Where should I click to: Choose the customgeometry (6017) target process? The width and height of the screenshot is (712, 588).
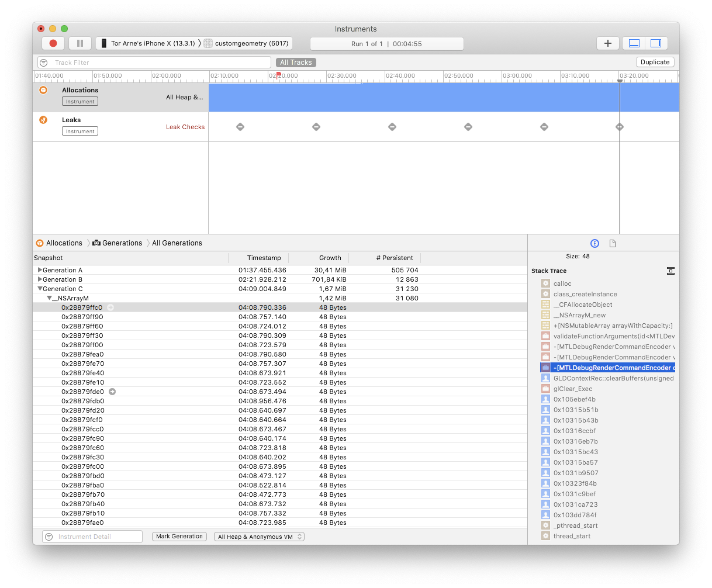247,43
